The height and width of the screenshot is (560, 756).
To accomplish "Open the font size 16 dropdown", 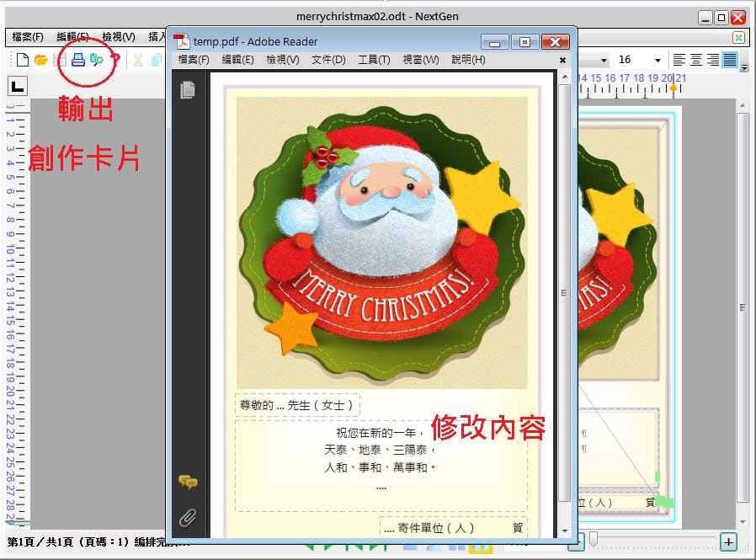I will [658, 61].
